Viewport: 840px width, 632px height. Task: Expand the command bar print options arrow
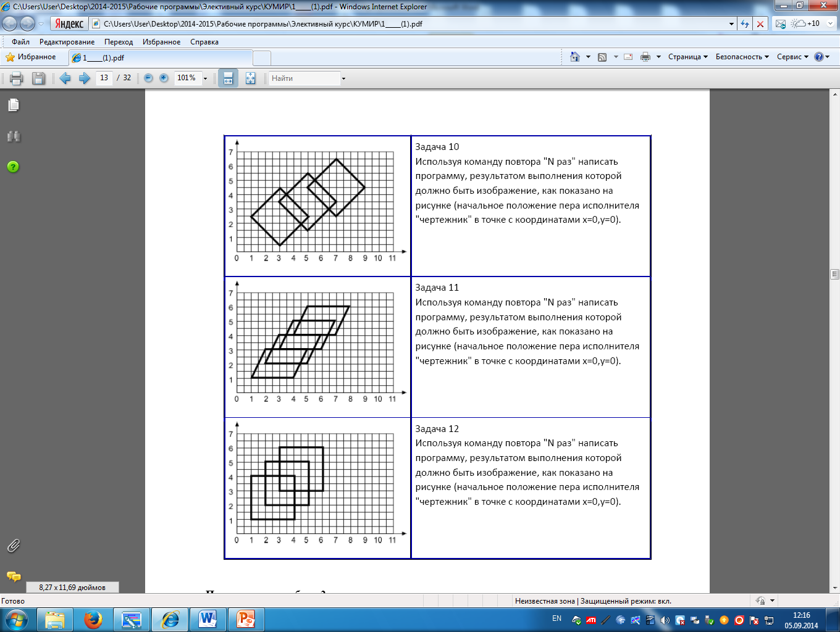click(658, 57)
